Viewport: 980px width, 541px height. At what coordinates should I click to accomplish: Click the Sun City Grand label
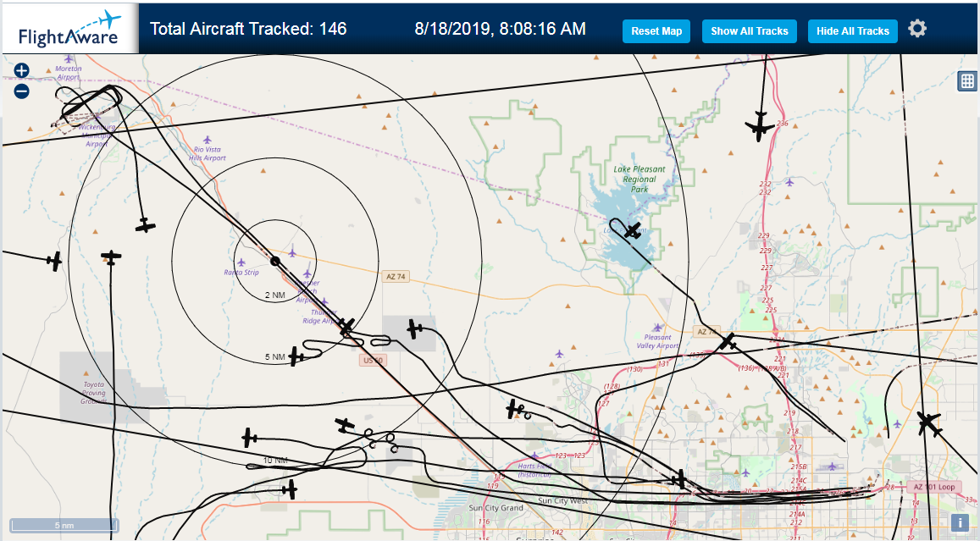point(496,508)
